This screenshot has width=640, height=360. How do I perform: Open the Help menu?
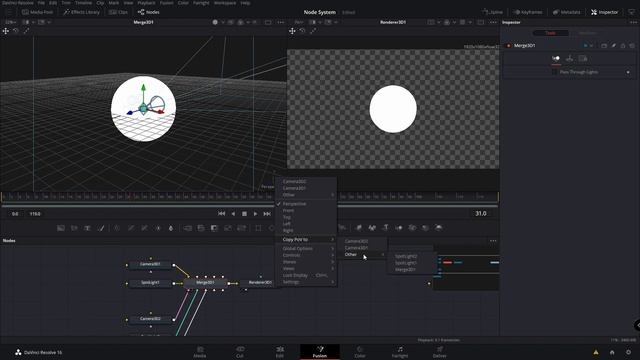tap(245, 3)
